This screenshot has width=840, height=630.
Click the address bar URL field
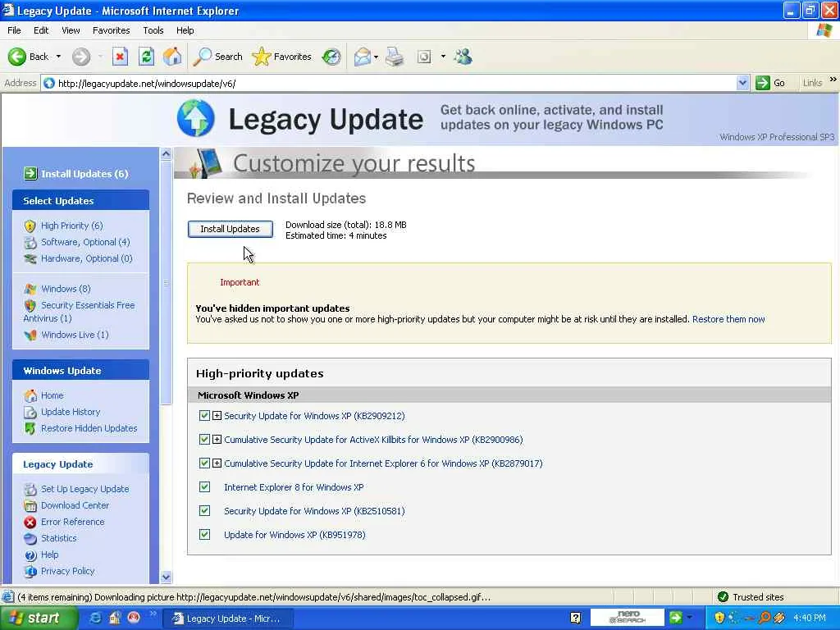[x=394, y=83]
